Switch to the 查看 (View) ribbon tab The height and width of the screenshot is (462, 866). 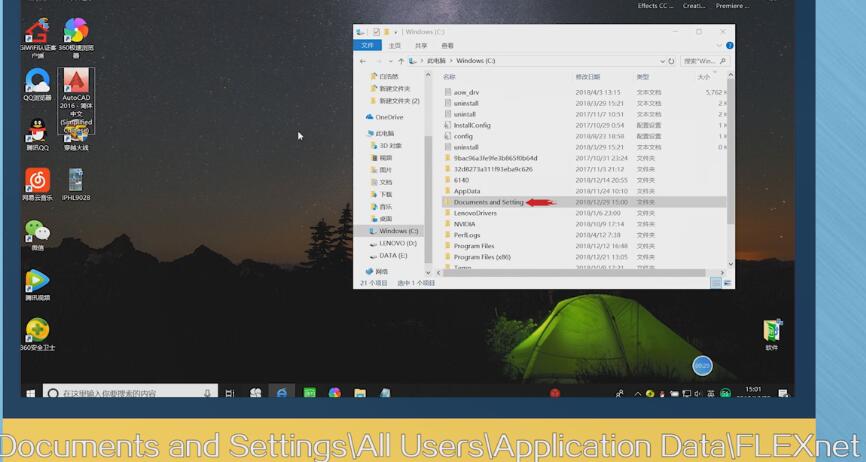[447, 45]
